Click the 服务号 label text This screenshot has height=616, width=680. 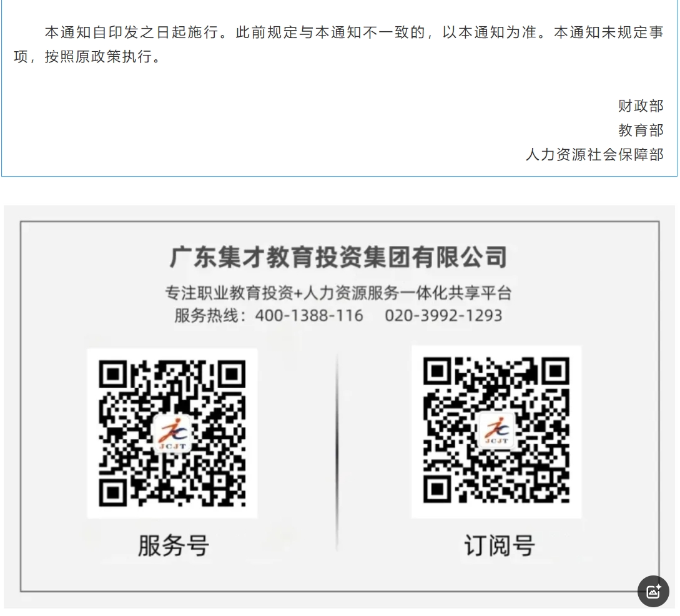coord(174,545)
